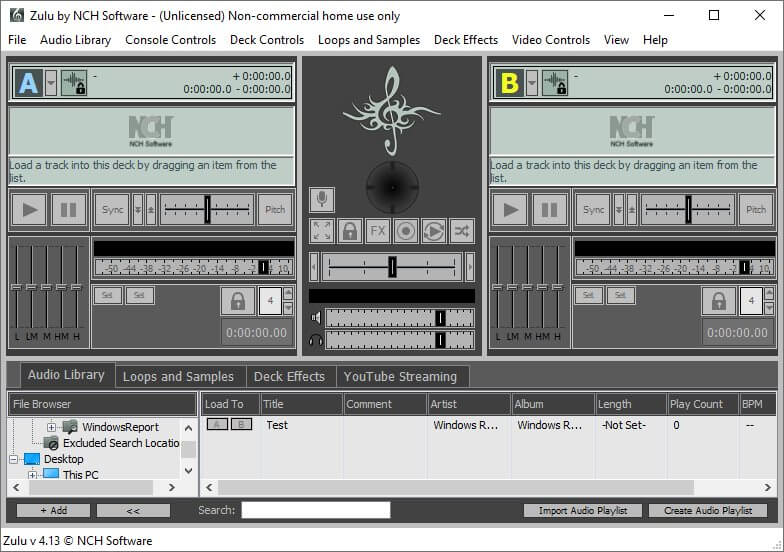Open Deck B selection dropdown arrow
Image resolution: width=784 pixels, height=552 pixels.
pyautogui.click(x=532, y=82)
